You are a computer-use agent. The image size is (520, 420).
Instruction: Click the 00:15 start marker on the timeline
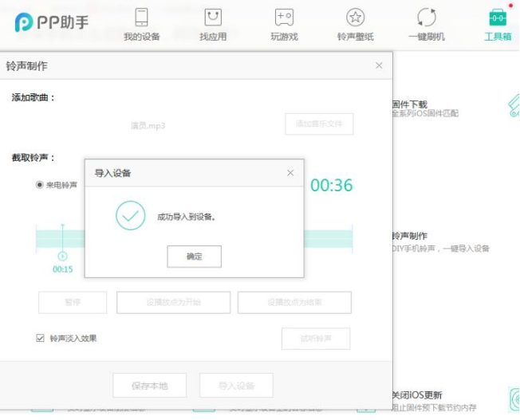click(62, 257)
